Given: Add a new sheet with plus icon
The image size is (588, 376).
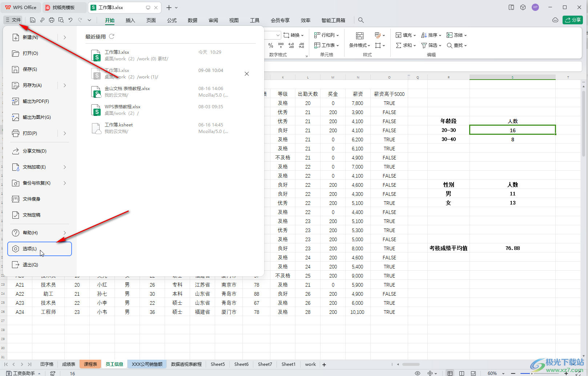Looking at the screenshot, I should [324, 364].
